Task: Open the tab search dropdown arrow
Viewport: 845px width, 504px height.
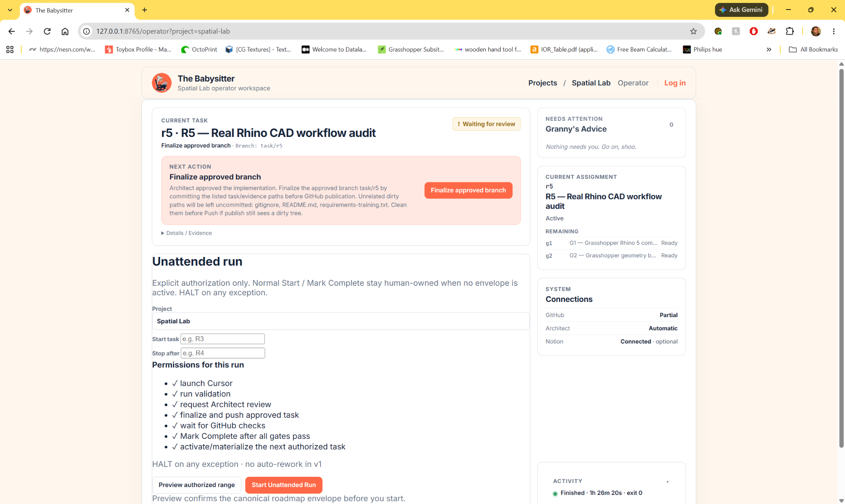Action: 10,10
